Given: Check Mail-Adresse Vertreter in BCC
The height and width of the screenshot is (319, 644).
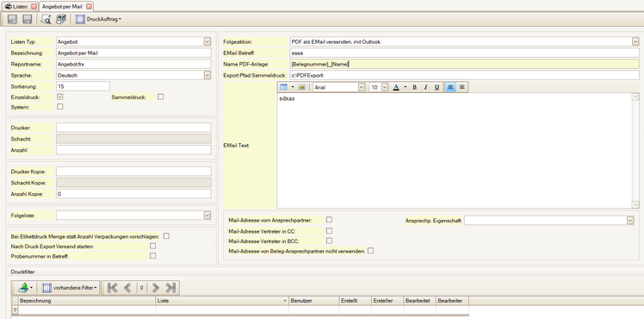Looking at the screenshot, I should click(329, 241).
